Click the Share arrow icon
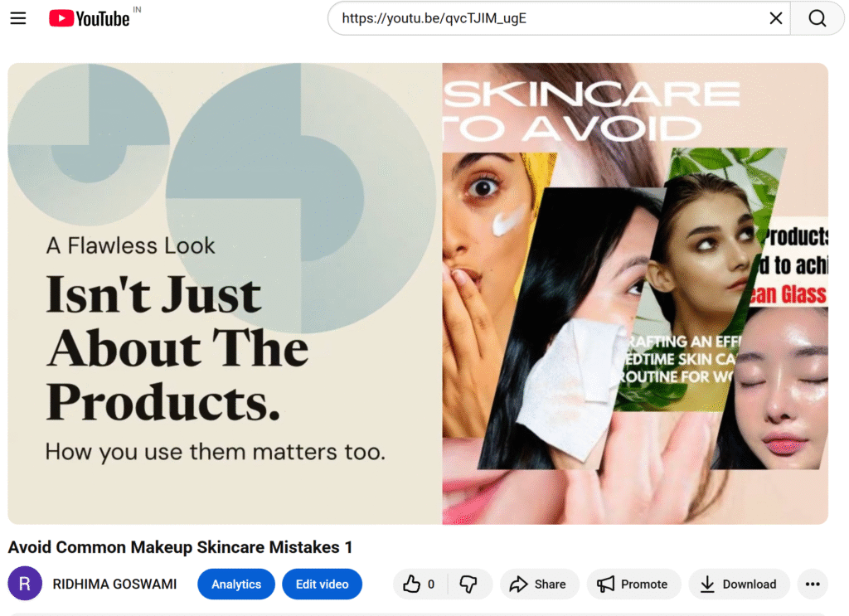Image resolution: width=849 pixels, height=616 pixels. point(519,584)
